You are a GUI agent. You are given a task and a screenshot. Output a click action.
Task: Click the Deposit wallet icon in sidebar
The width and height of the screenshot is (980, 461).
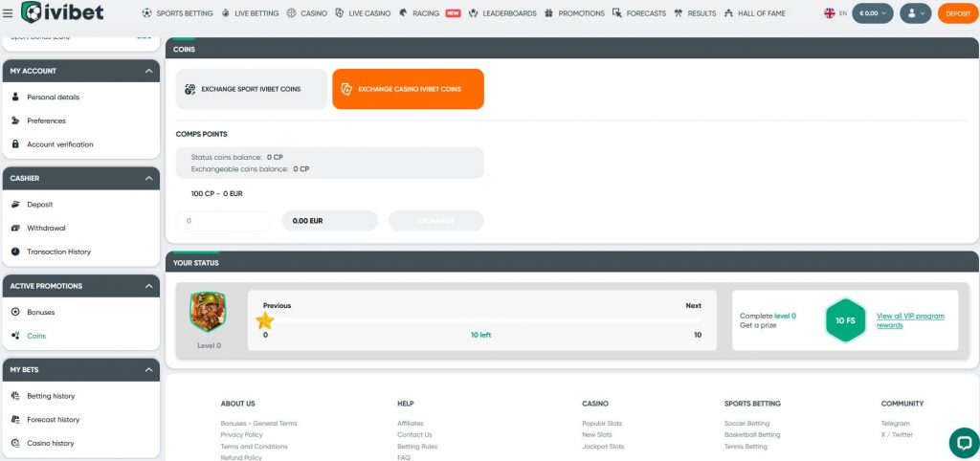16,205
